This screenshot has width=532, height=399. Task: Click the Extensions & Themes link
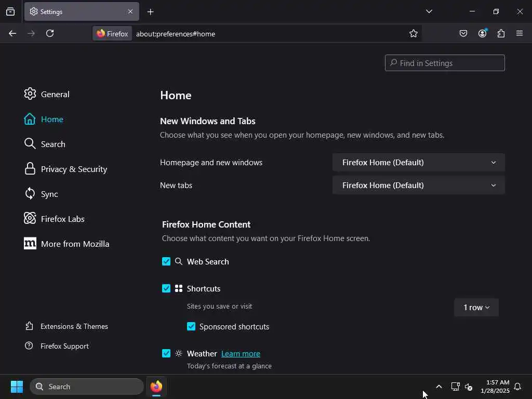66,326
